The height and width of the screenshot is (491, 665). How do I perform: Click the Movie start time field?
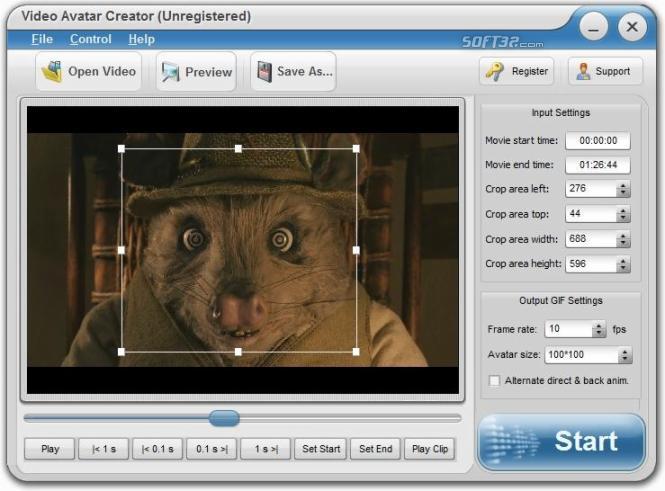click(598, 141)
